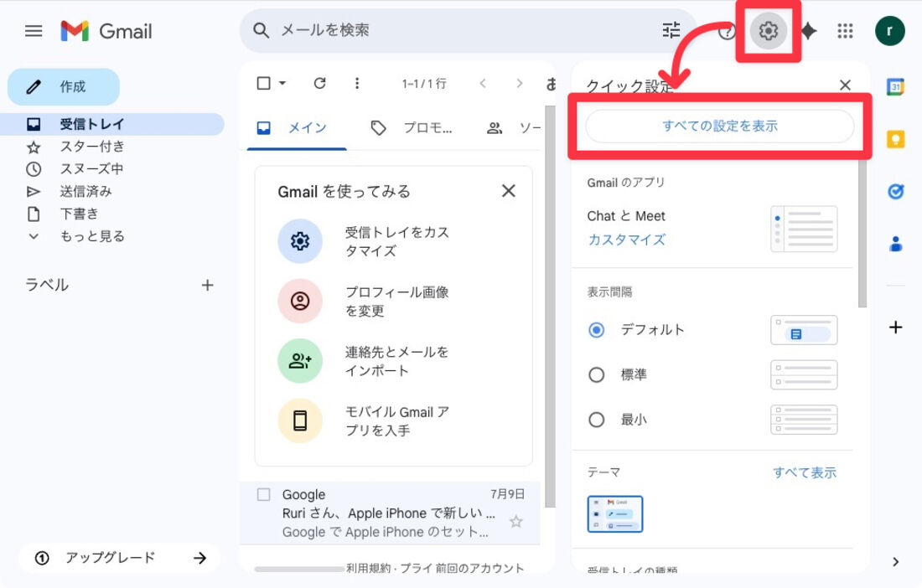
Task: Select the default theme thumbnail
Action: coord(615,514)
